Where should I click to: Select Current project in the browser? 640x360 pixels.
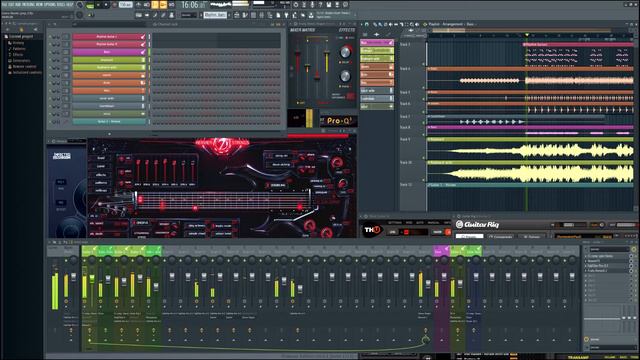coord(21,37)
